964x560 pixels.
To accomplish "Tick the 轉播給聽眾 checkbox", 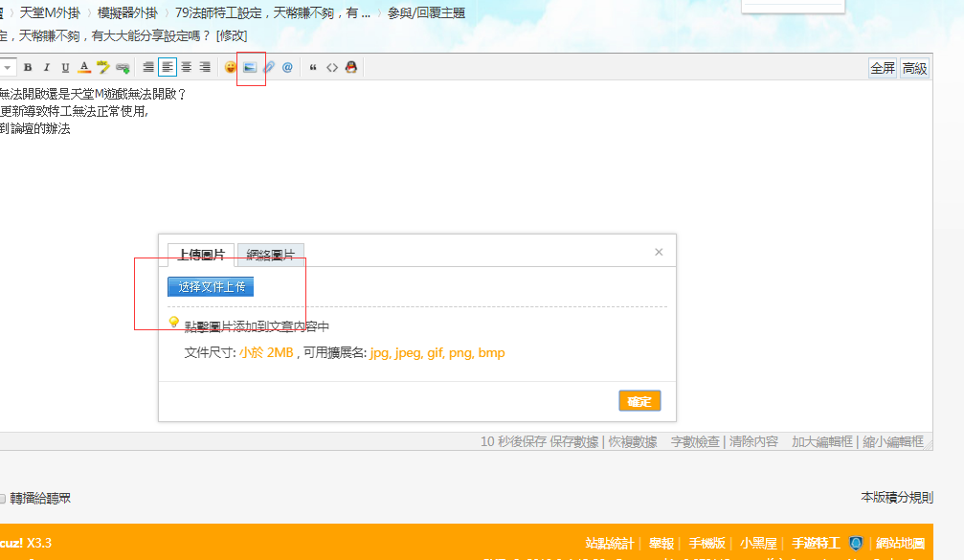I will pyautogui.click(x=2, y=498).
